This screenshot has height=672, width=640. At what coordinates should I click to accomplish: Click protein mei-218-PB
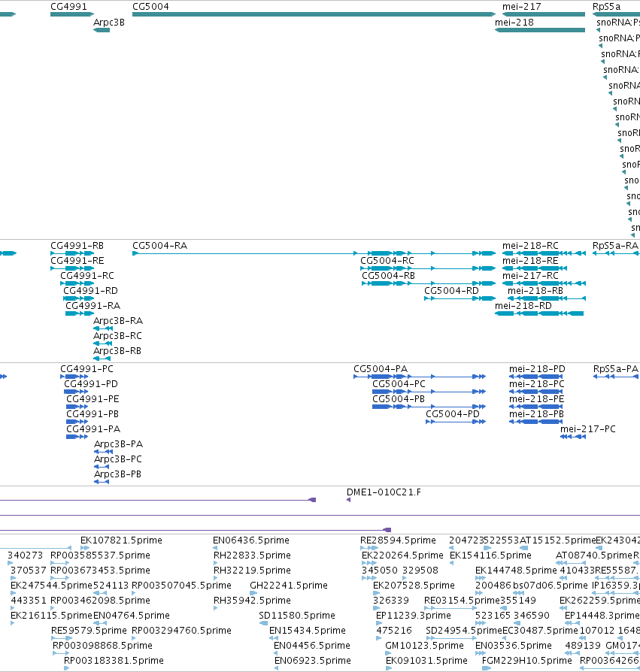(x=535, y=421)
